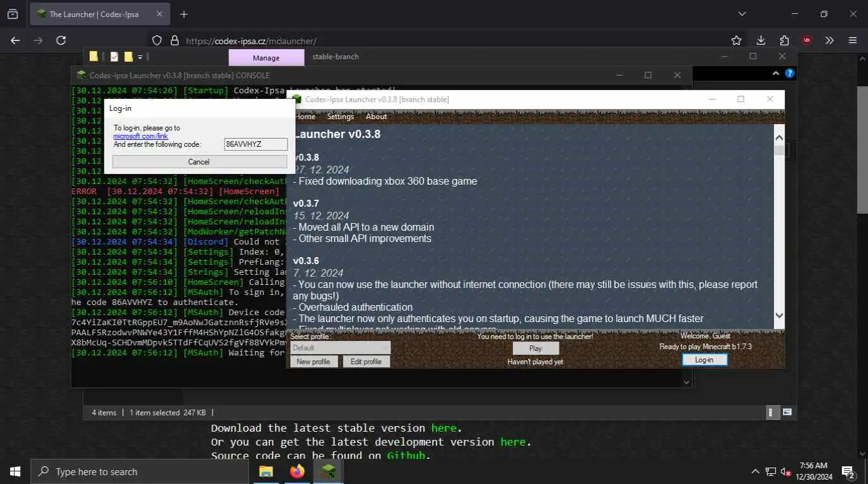Open Settings menu in launcher
The height and width of the screenshot is (484, 868).
[341, 117]
